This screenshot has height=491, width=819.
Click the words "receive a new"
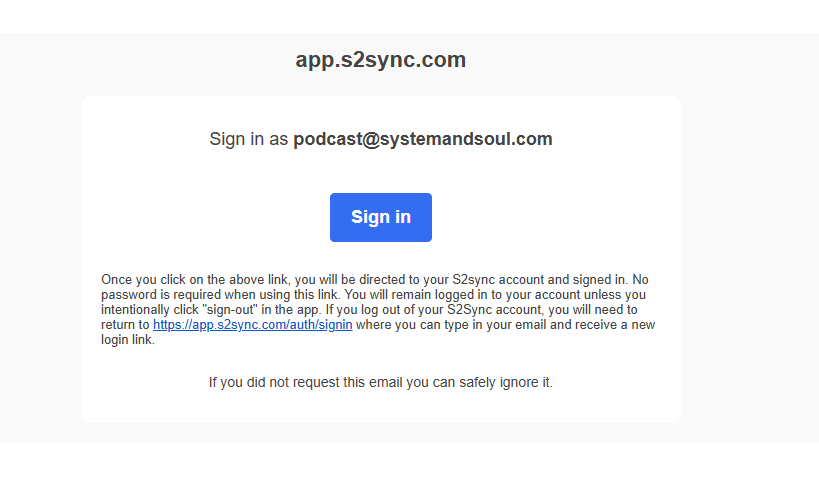click(615, 325)
